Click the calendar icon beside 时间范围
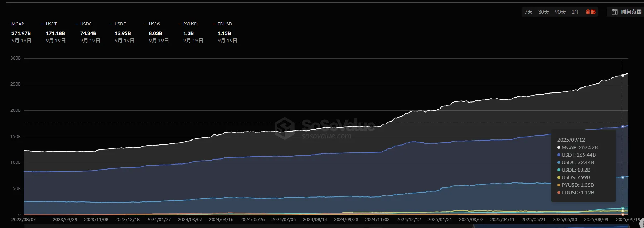This screenshot has height=228, width=644. click(614, 12)
